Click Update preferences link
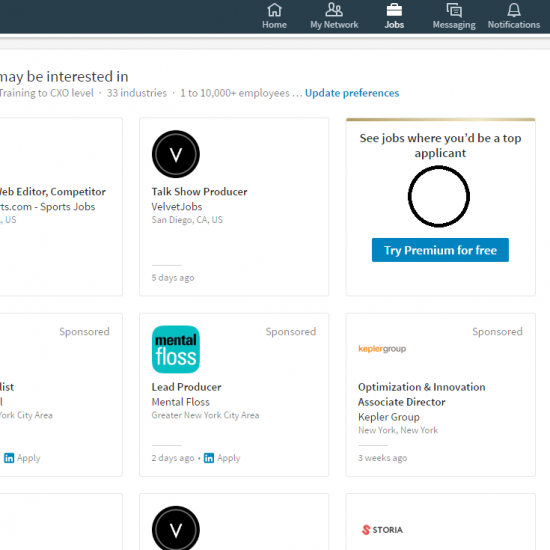The width and height of the screenshot is (550, 550). pyautogui.click(x=352, y=93)
